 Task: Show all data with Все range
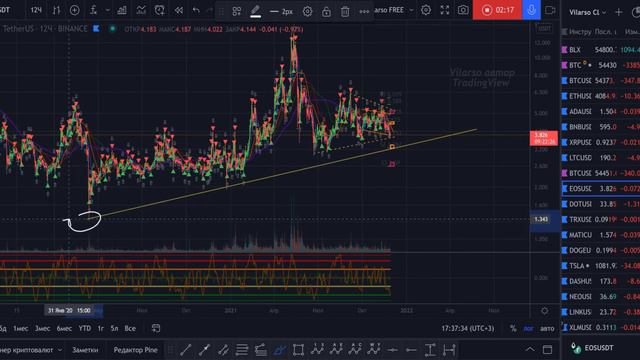tap(130, 328)
